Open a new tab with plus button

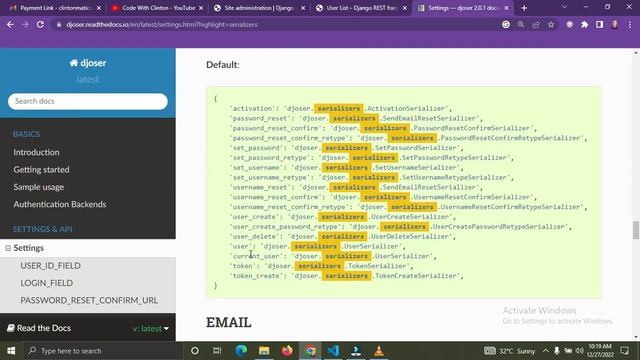tap(524, 8)
